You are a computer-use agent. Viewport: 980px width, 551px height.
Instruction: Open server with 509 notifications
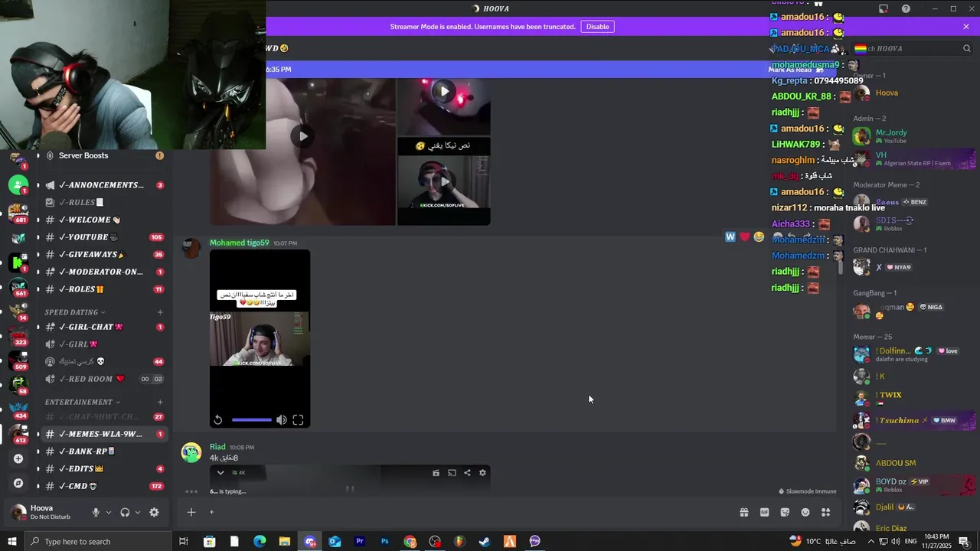[18, 360]
